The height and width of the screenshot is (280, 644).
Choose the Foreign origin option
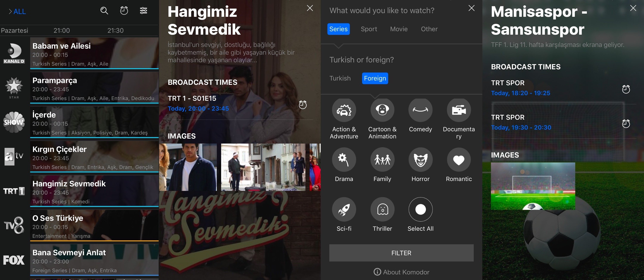click(375, 78)
